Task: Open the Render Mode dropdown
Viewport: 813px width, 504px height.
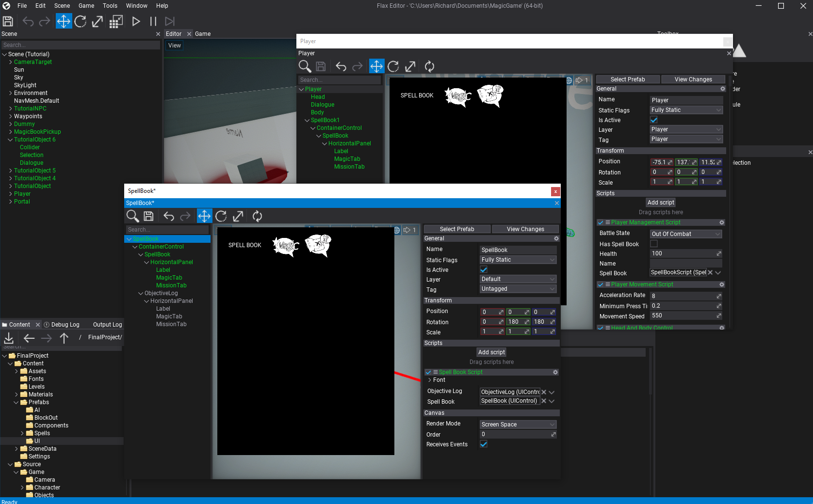Action: point(518,424)
